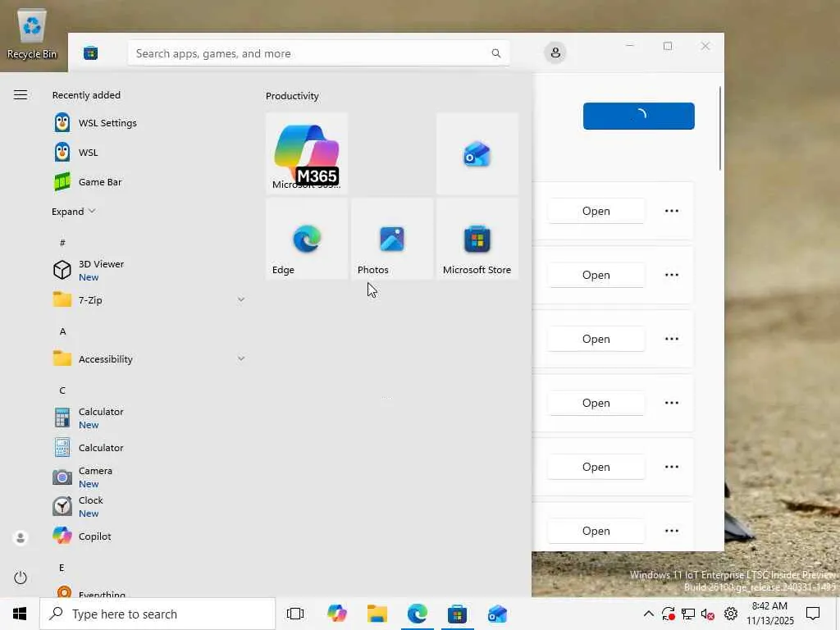
Task: Open Microsoft 365 tile in Productivity
Action: (307, 153)
